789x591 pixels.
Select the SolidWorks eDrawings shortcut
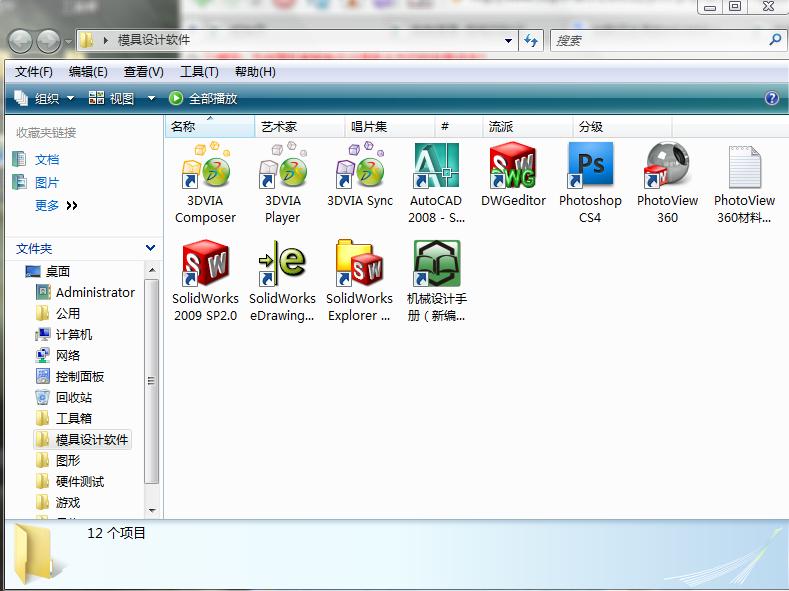[x=282, y=281]
